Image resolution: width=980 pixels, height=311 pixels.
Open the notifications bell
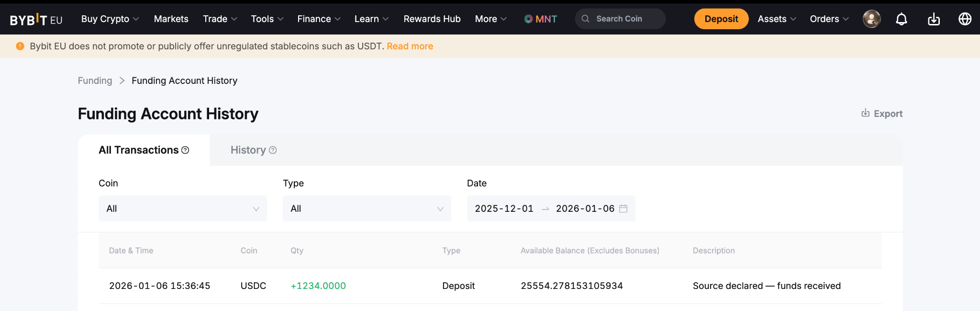click(901, 19)
